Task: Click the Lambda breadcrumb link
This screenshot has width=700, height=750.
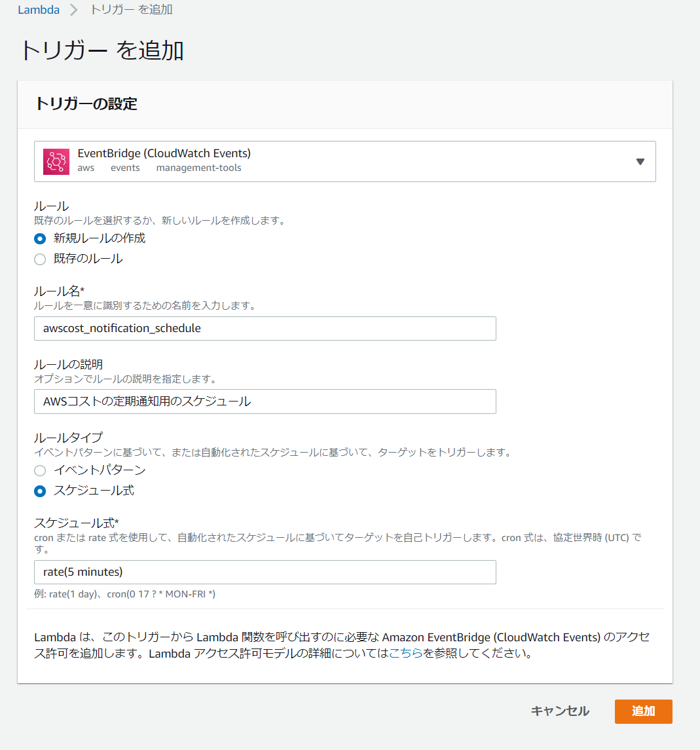Action: coord(39,10)
